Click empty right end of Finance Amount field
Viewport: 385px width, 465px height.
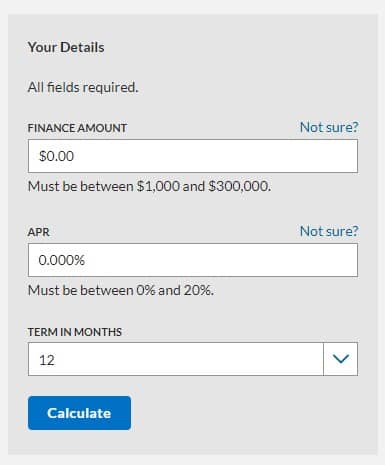click(x=300, y=156)
